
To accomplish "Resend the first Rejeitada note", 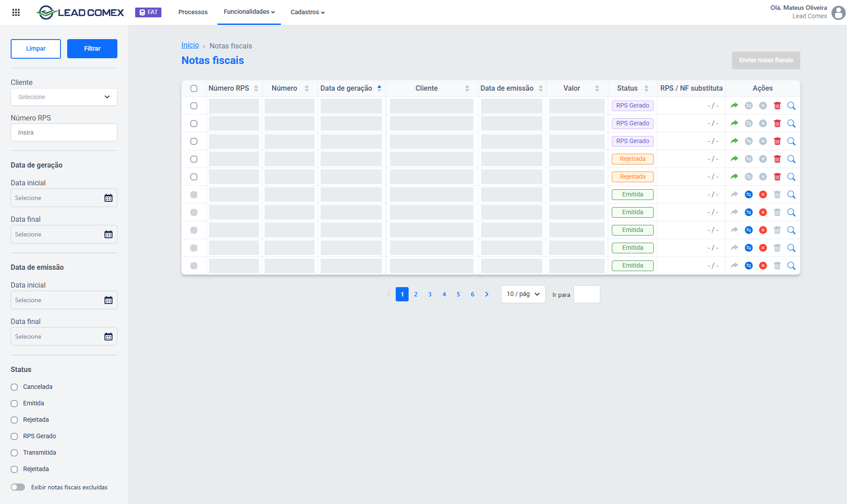I will coord(735,159).
